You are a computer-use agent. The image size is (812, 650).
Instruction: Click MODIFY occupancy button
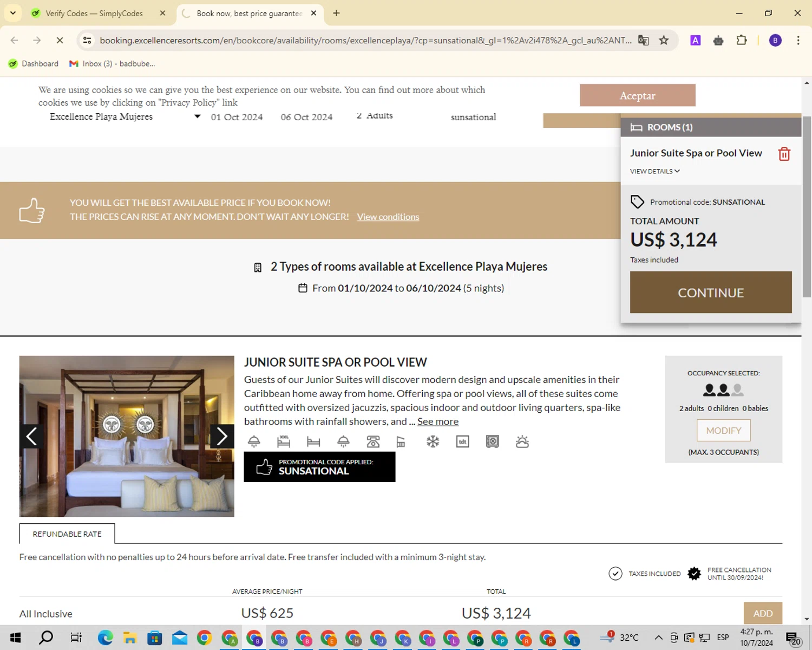(724, 431)
